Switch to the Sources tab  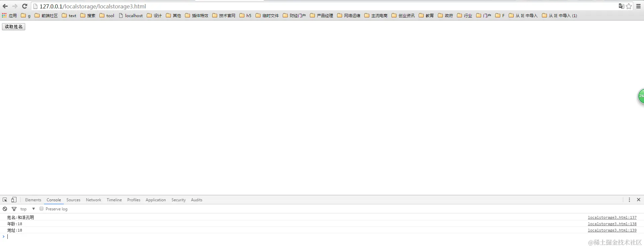tap(73, 200)
